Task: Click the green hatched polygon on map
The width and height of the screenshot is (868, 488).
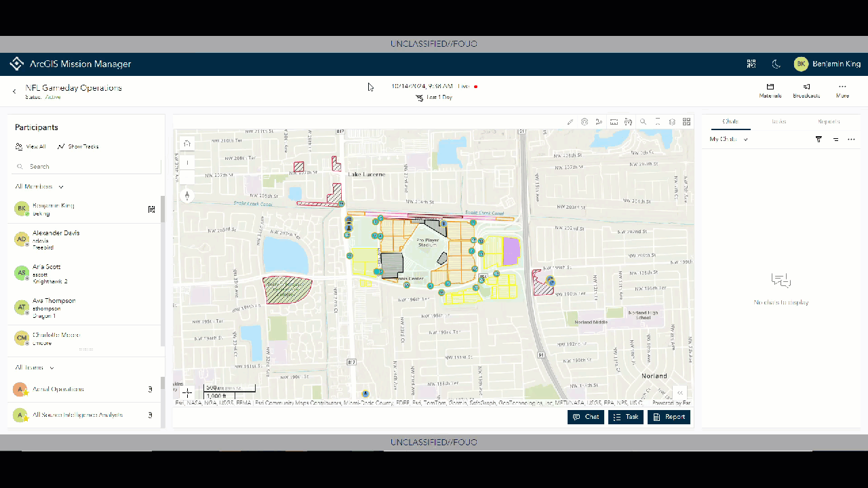Action: coord(286,290)
